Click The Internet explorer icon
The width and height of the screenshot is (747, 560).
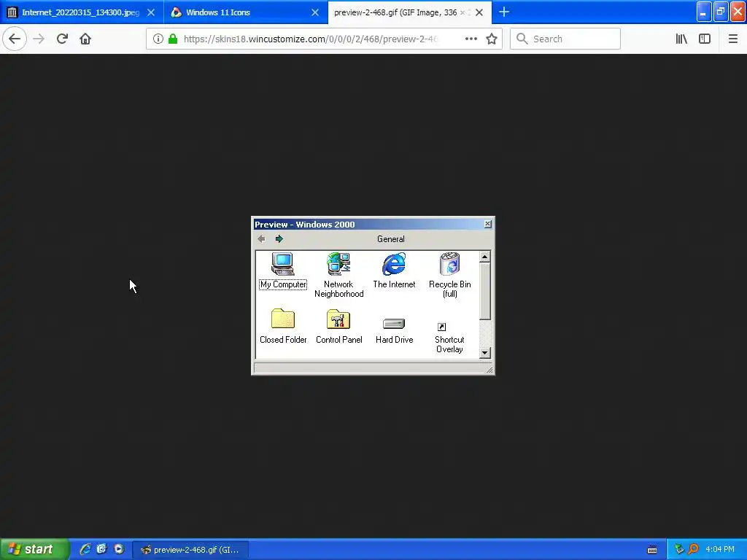pos(394,264)
